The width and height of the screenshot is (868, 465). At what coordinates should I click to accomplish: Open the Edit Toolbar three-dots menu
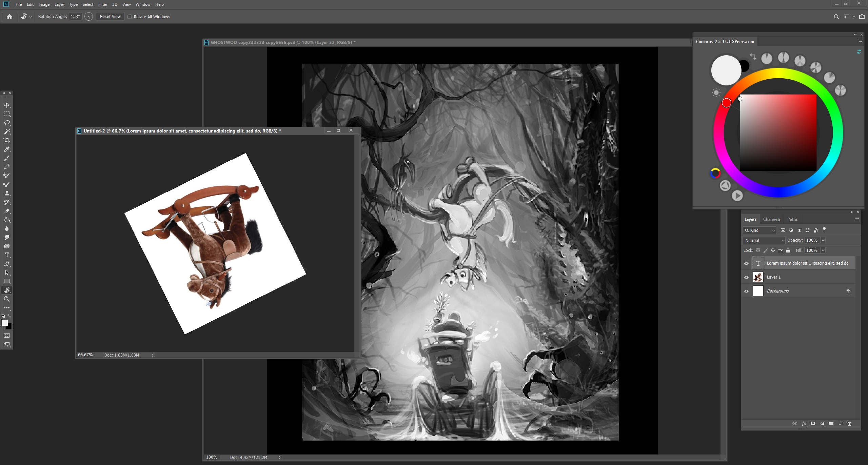7,308
